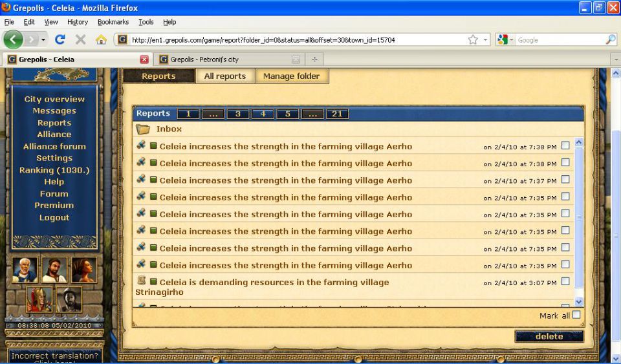Click Logout in the sidebar
621x364 pixels.
click(x=54, y=217)
